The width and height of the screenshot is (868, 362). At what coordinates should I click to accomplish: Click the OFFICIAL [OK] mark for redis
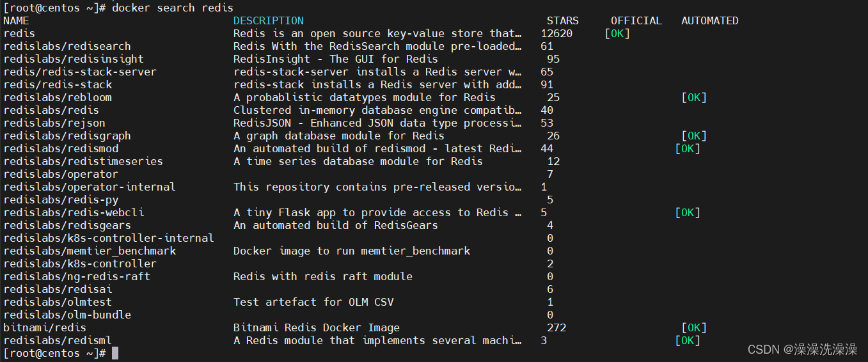click(x=617, y=33)
